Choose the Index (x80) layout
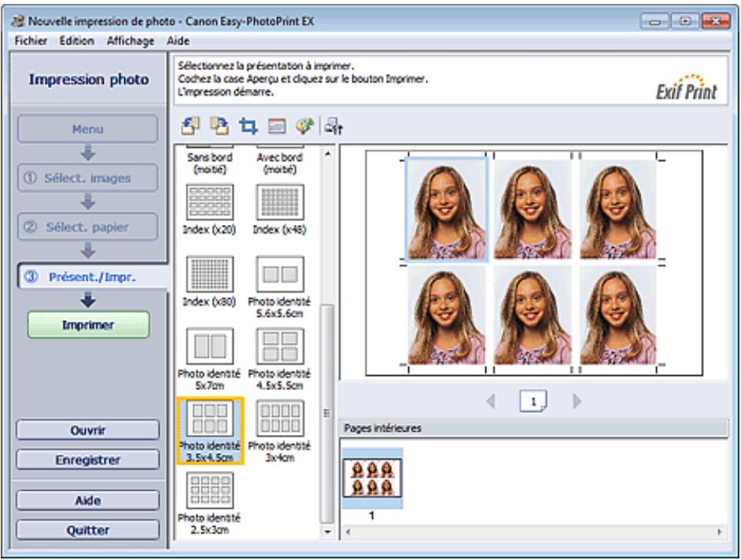The height and width of the screenshot is (560, 741). (209, 282)
